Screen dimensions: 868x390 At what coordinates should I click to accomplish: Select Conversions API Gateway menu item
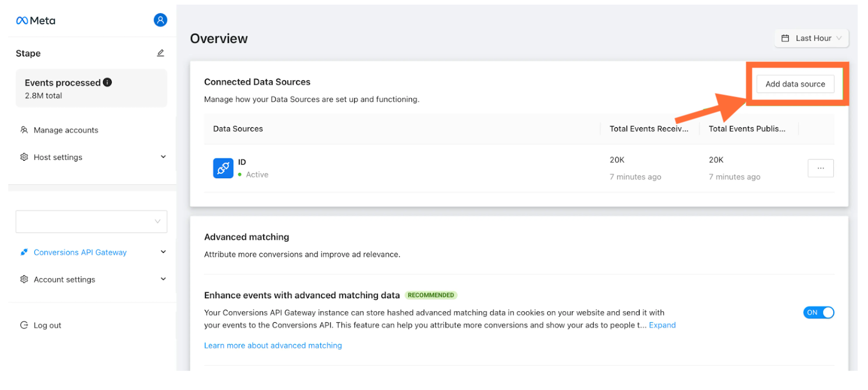80,252
